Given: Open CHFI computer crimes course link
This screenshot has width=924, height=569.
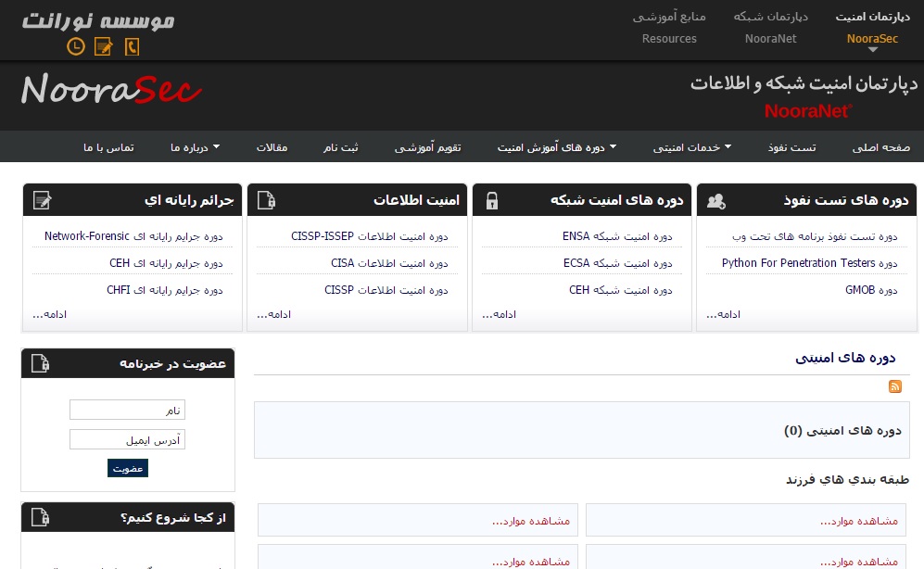Looking at the screenshot, I should [165, 290].
